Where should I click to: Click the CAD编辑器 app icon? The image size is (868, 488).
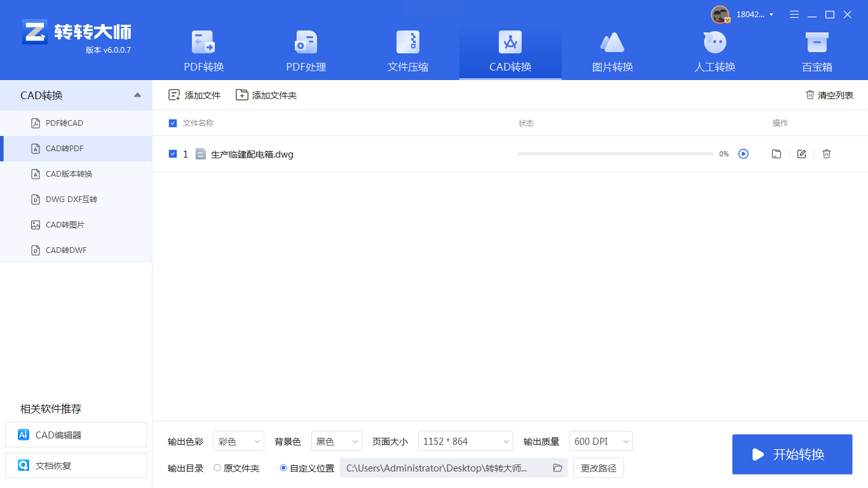pos(24,435)
